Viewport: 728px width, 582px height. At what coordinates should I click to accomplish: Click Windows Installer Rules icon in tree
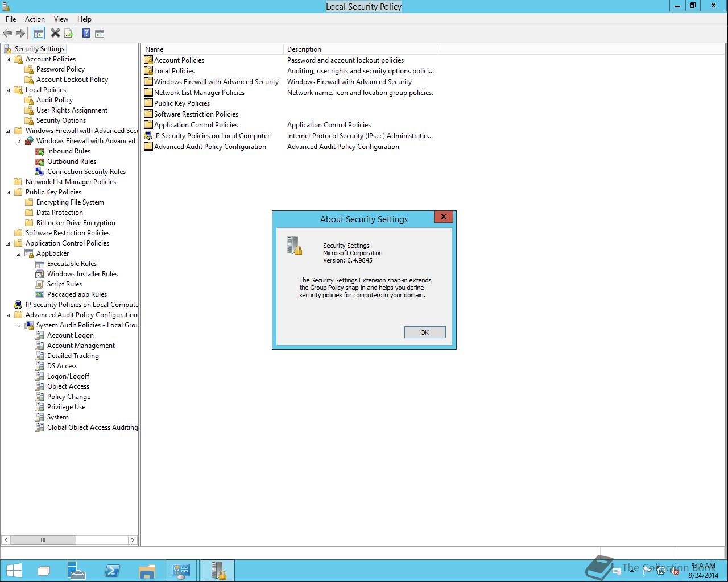click(40, 274)
